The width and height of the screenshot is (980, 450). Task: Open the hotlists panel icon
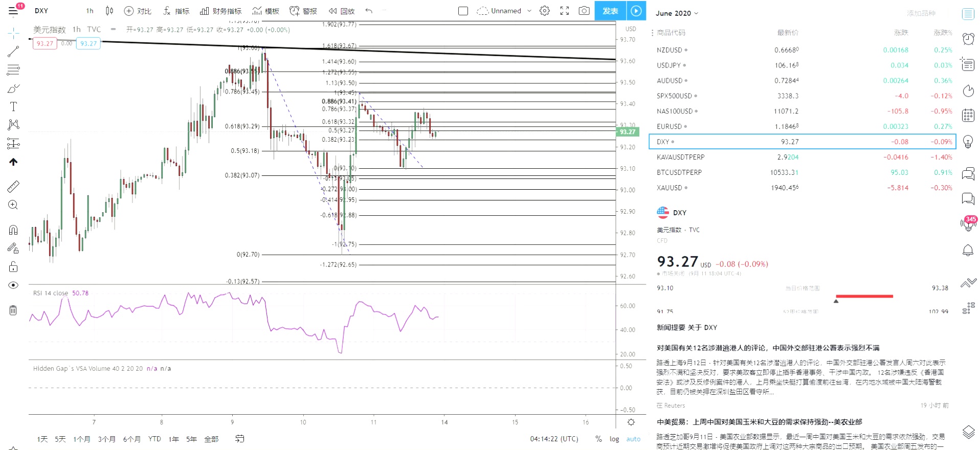968,91
